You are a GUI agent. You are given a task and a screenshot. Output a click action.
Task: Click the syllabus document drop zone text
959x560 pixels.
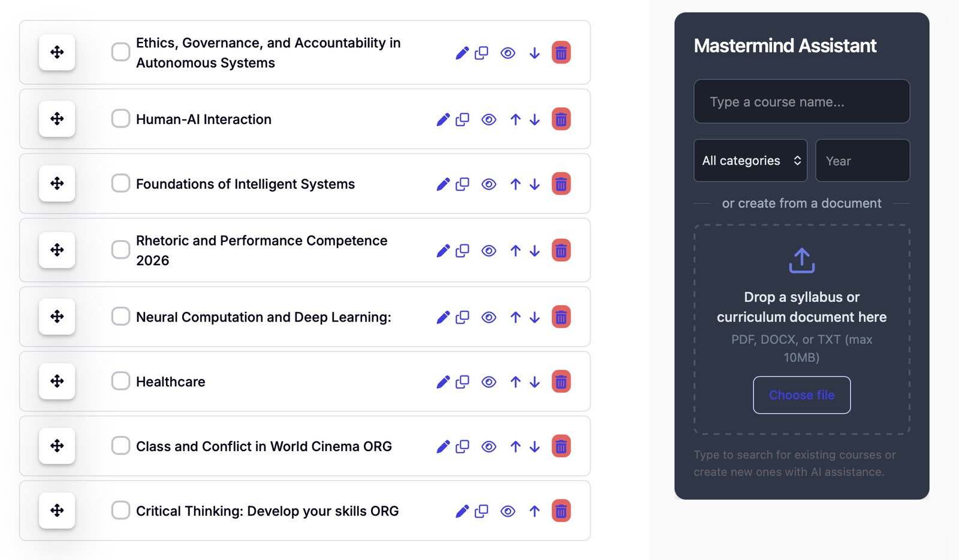[x=802, y=307]
